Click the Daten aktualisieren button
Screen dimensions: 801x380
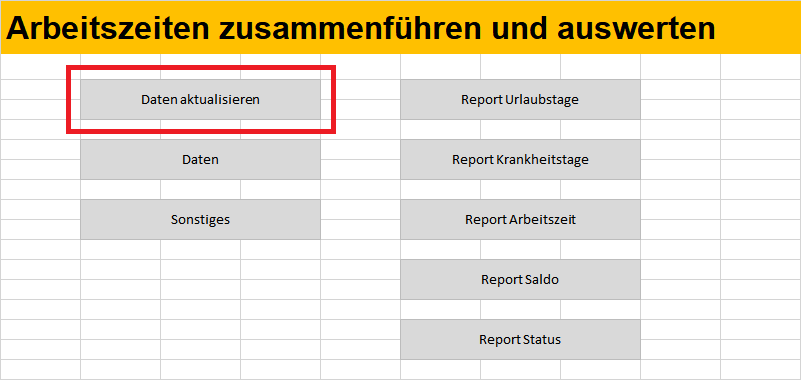point(200,100)
